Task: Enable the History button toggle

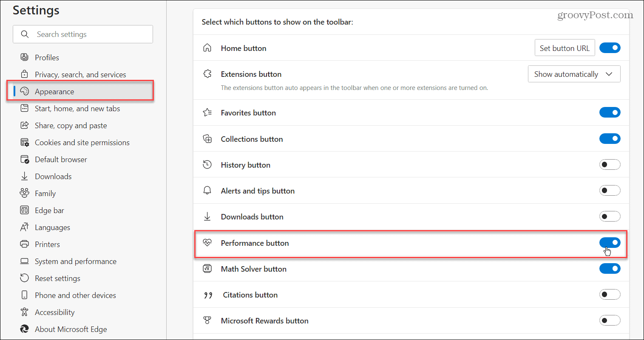Action: click(x=610, y=164)
